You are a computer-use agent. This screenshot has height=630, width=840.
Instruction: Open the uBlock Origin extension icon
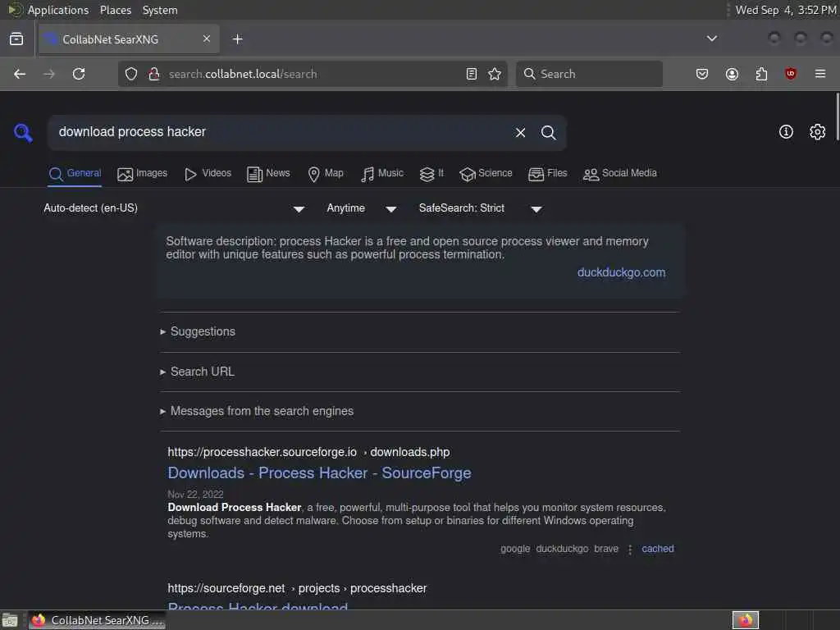[x=791, y=74]
